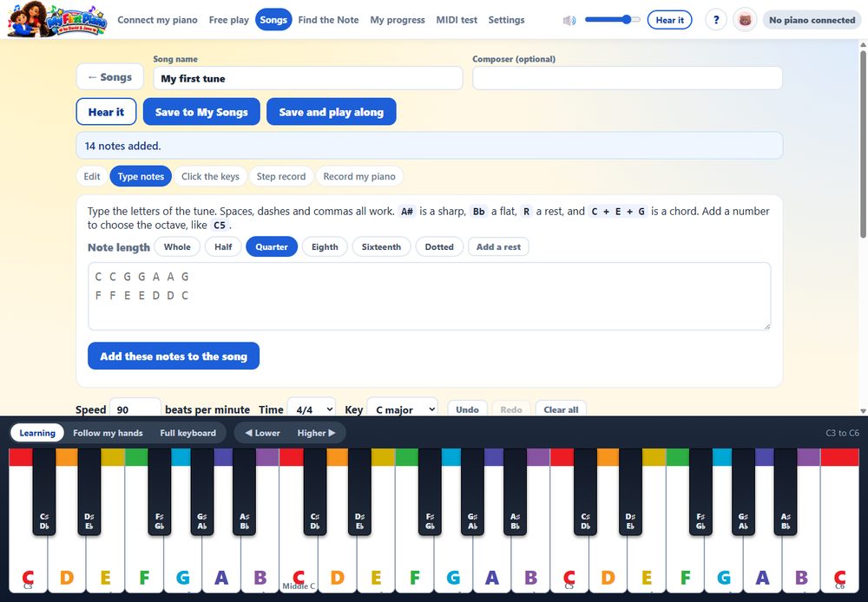
Task: Open Find the Note
Action: point(328,20)
